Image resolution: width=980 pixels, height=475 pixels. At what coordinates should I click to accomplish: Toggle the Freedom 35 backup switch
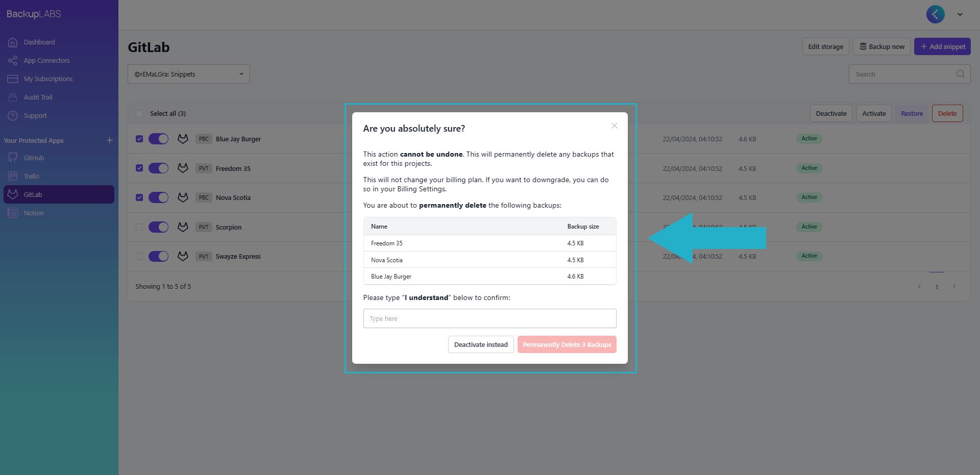point(158,168)
